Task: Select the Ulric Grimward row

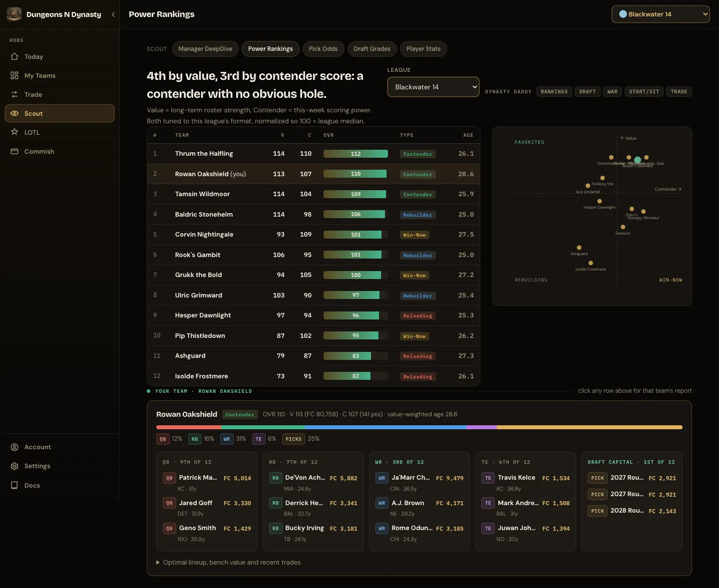Action: [314, 295]
